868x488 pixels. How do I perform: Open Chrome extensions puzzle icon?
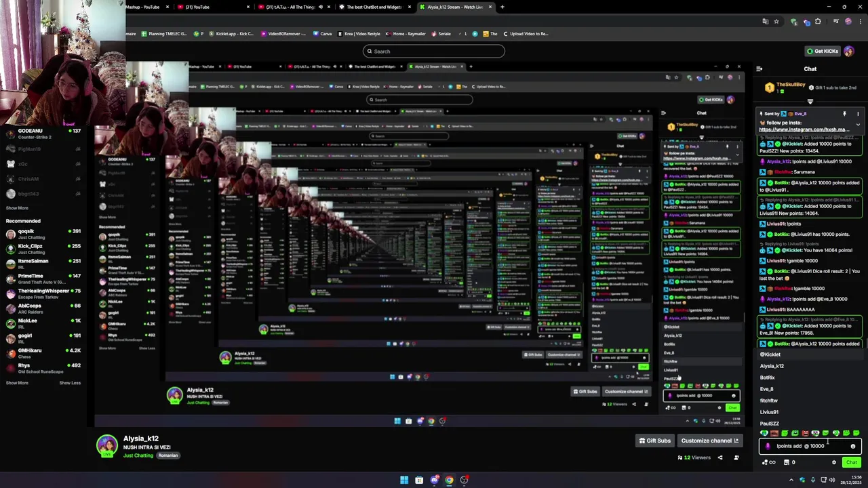(x=818, y=21)
